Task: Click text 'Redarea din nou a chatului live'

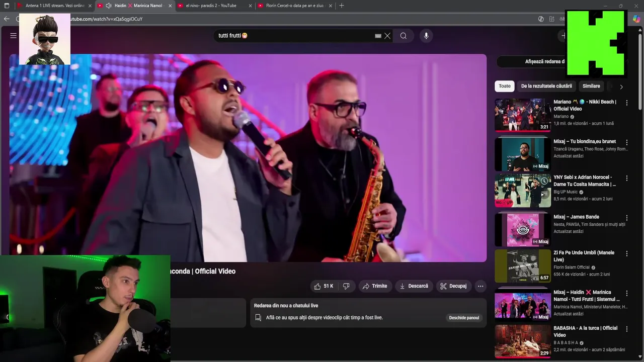Action: point(286,306)
